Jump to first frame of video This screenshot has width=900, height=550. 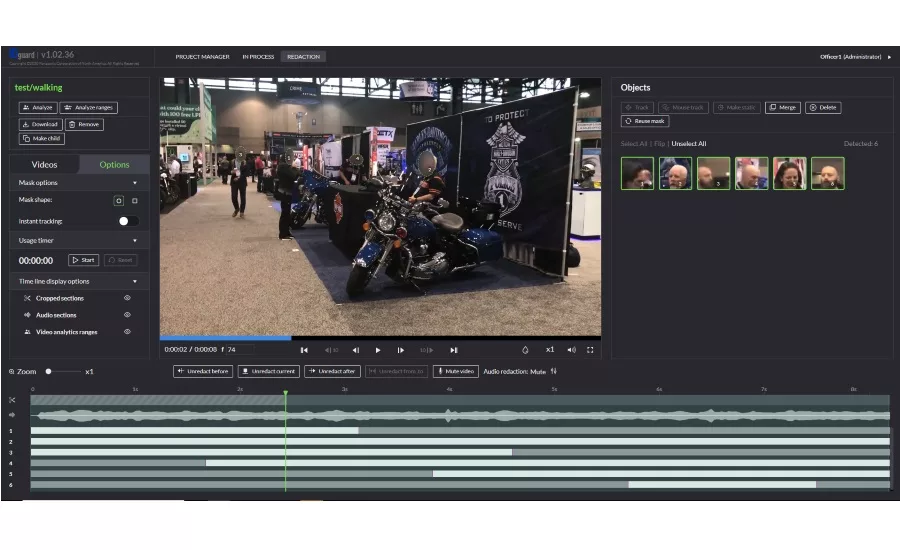pyautogui.click(x=304, y=350)
